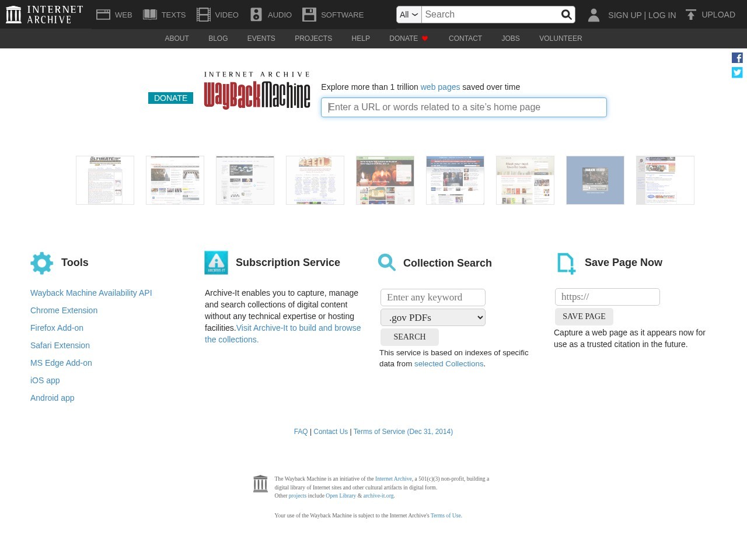Open the Reed site thumbnail
This screenshot has height=560, width=747.
[x=315, y=180]
